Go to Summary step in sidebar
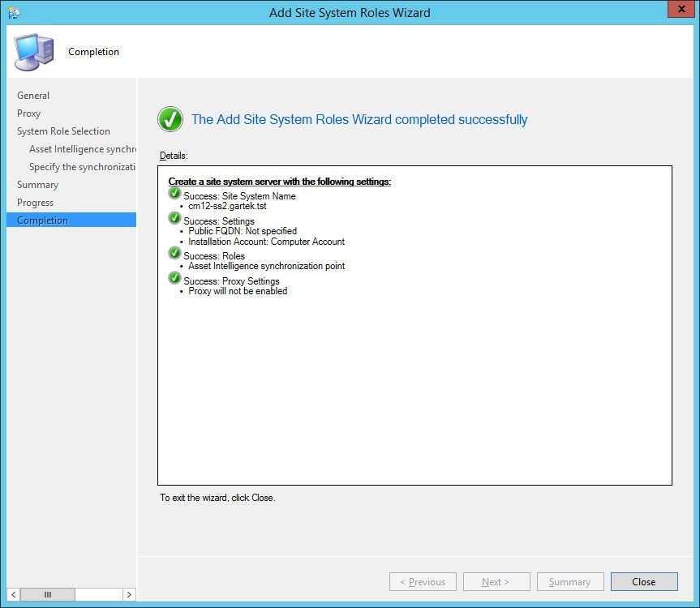Image resolution: width=700 pixels, height=608 pixels. coord(37,185)
